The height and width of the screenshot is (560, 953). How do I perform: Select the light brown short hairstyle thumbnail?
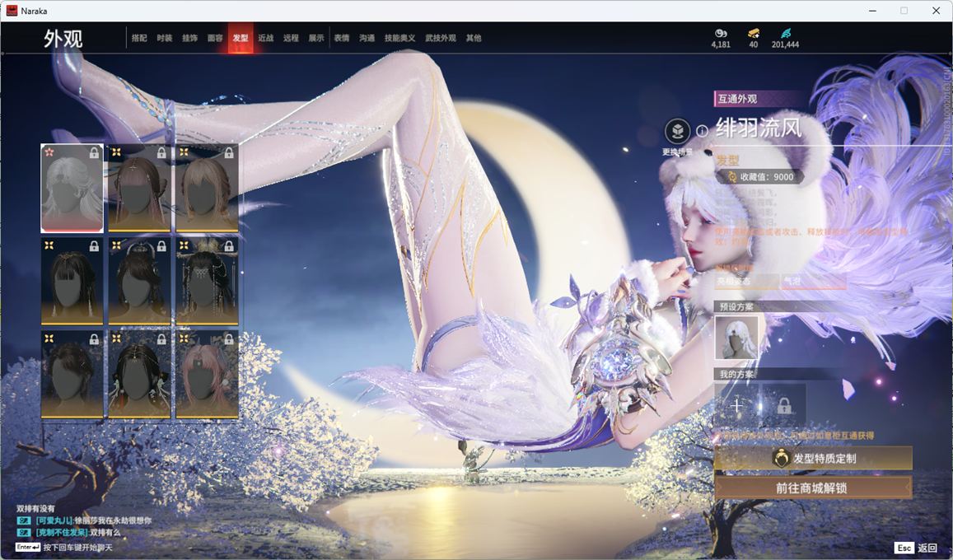(207, 189)
